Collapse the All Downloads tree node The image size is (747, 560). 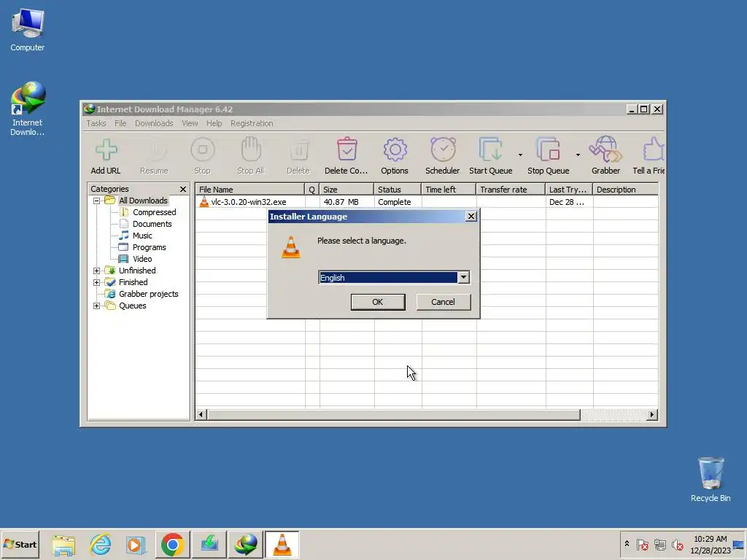97,201
